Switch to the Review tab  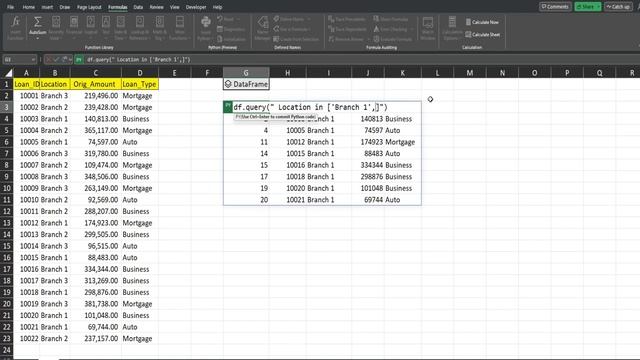point(156,7)
